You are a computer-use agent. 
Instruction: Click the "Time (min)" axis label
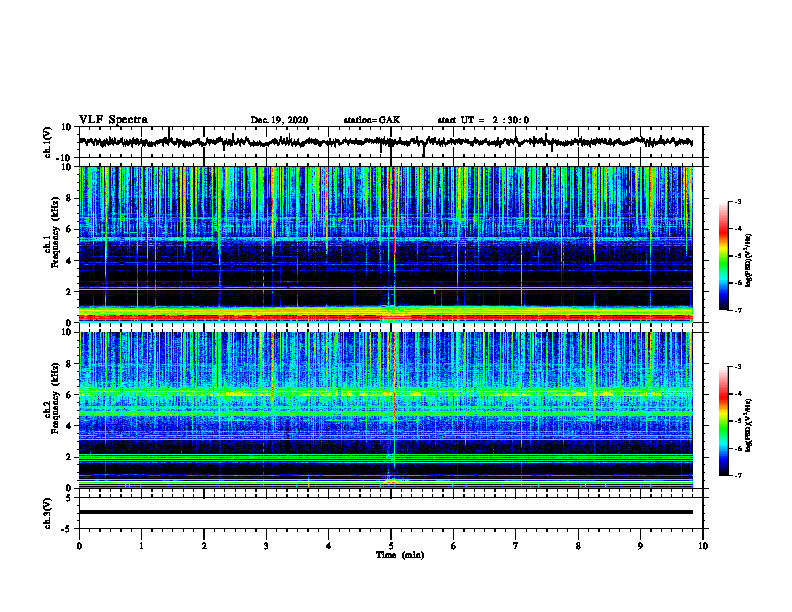pos(400,555)
